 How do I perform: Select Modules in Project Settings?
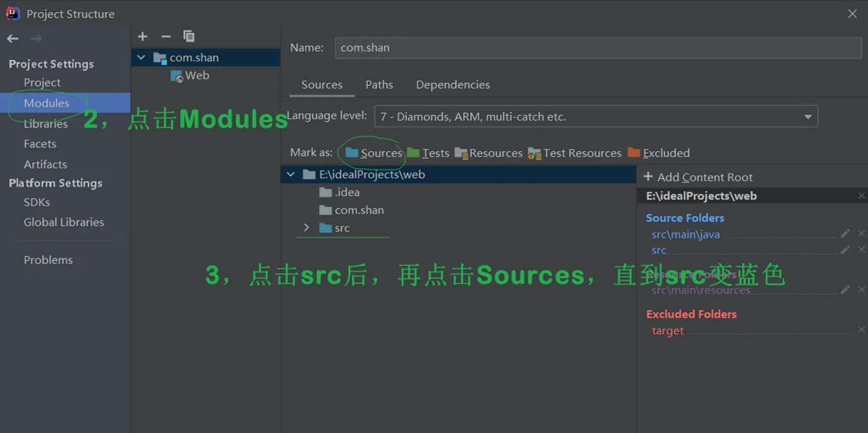tap(65, 103)
